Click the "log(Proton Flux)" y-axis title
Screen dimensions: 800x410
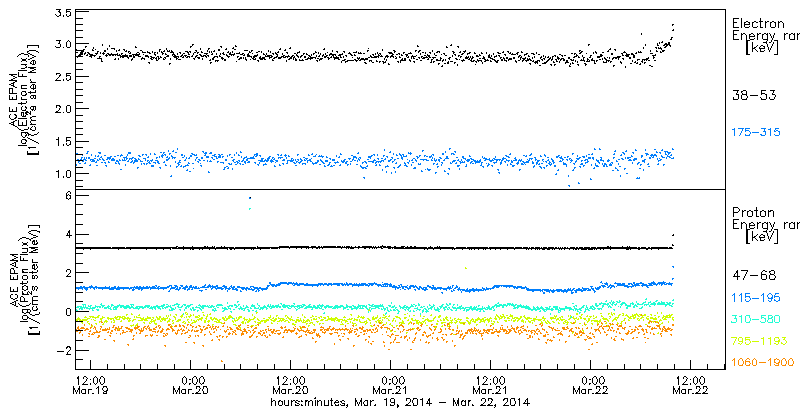[x=22, y=283]
